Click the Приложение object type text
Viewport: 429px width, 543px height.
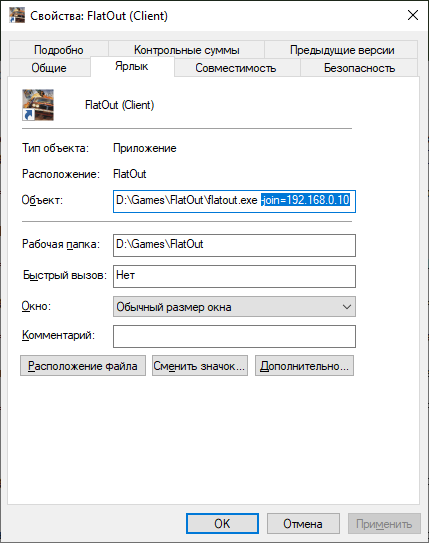pyautogui.click(x=145, y=148)
